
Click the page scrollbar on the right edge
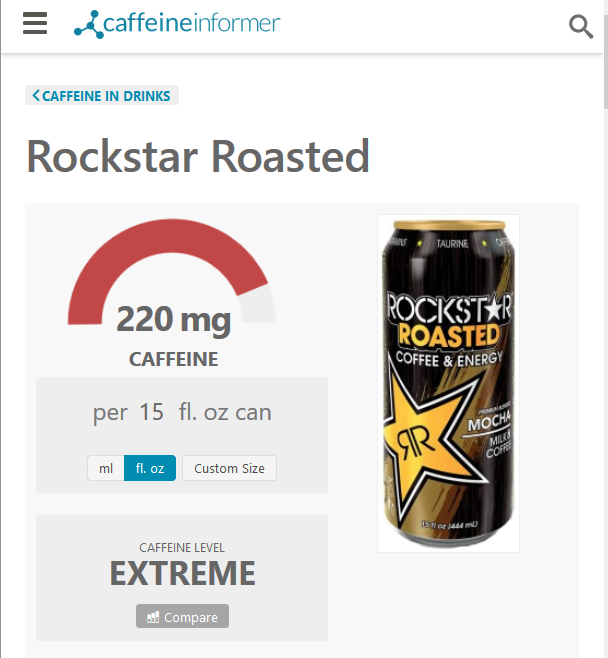[605, 63]
